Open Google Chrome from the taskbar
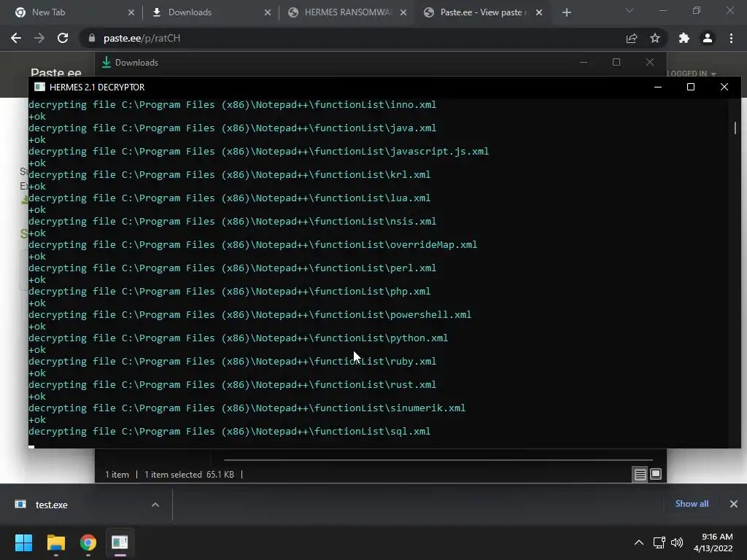 point(88,542)
